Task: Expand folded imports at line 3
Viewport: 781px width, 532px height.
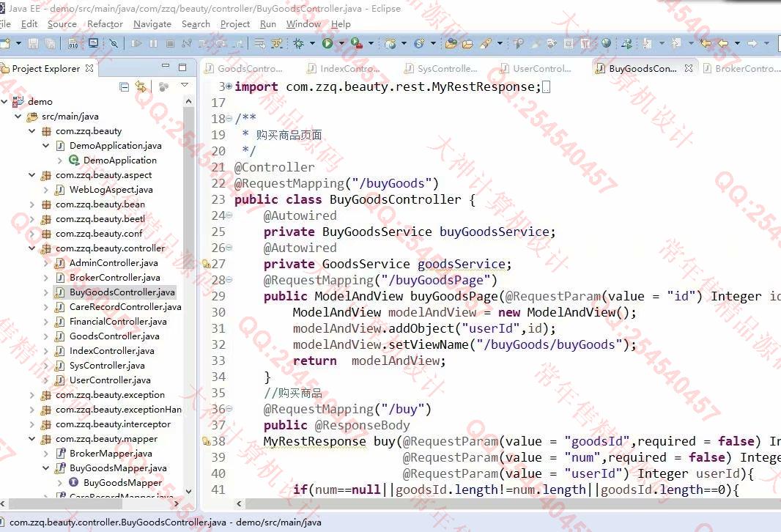Action: (x=229, y=86)
